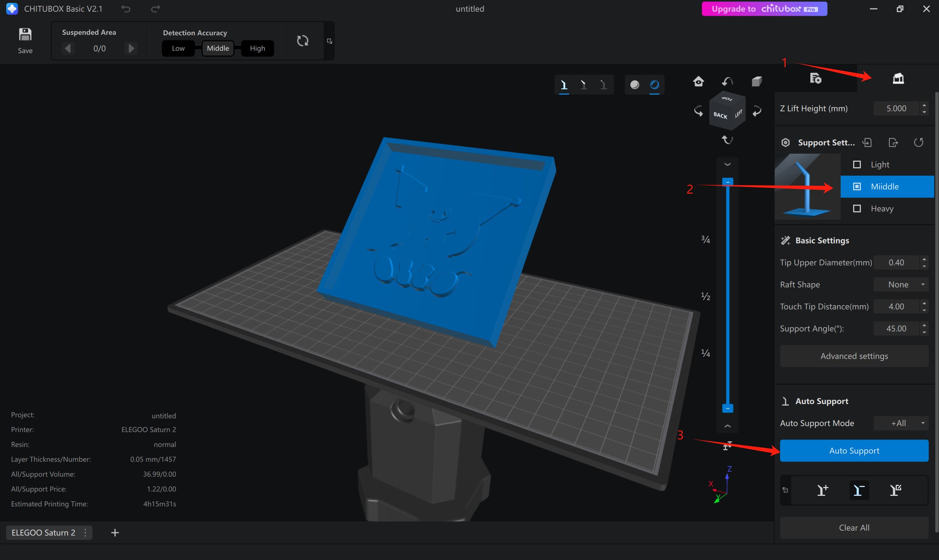
Task: Click the layer slider track at ½ mark
Action: tap(728, 296)
